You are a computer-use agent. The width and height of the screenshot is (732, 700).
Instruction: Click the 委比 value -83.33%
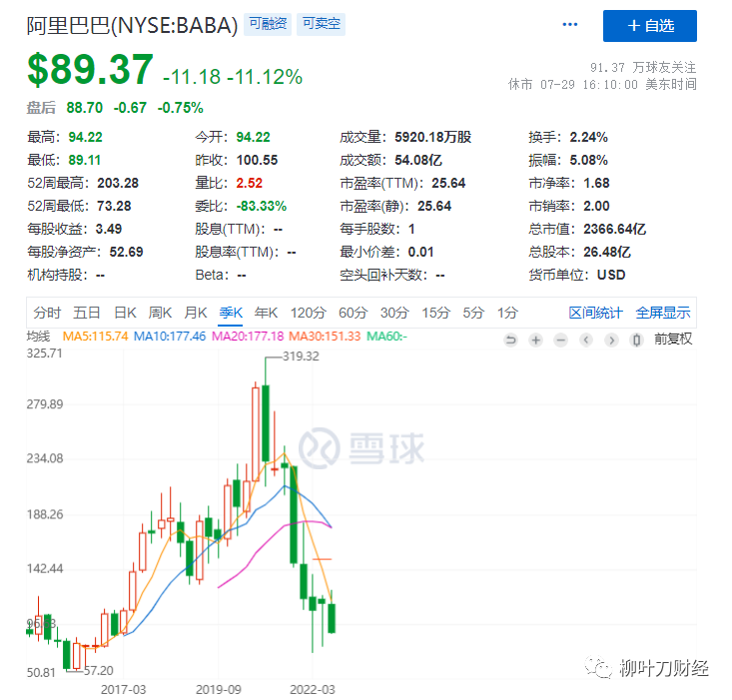point(262,206)
